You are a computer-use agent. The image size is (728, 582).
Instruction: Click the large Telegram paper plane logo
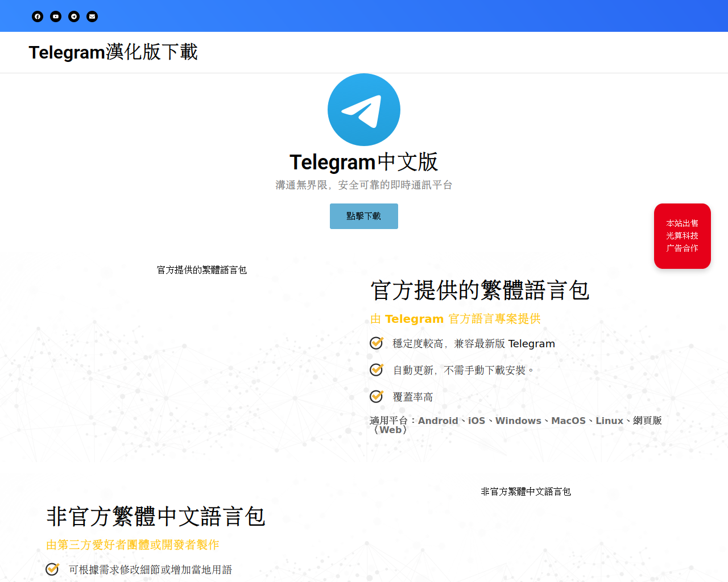click(x=364, y=110)
